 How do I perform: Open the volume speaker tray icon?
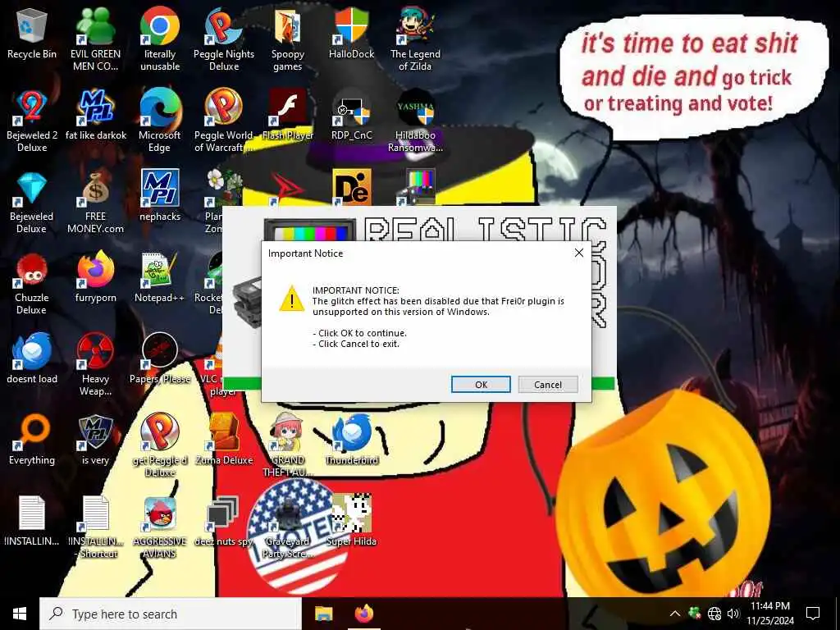pyautogui.click(x=733, y=614)
